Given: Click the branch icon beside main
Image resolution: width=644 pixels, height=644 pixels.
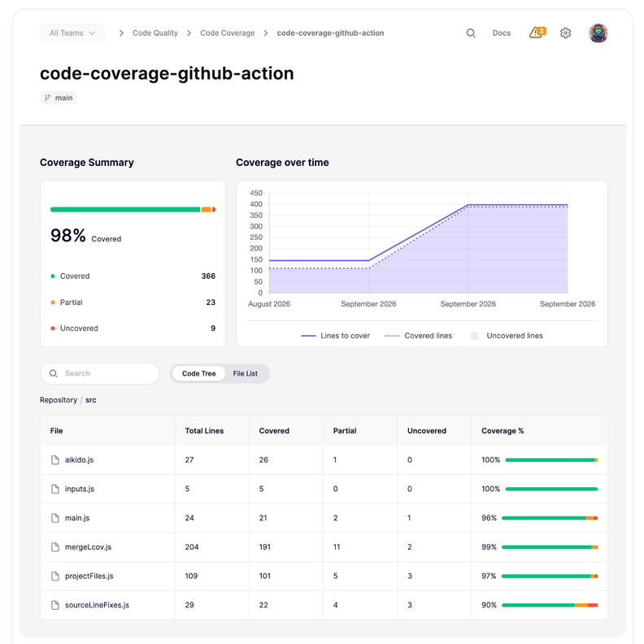Looking at the screenshot, I should 48,98.
